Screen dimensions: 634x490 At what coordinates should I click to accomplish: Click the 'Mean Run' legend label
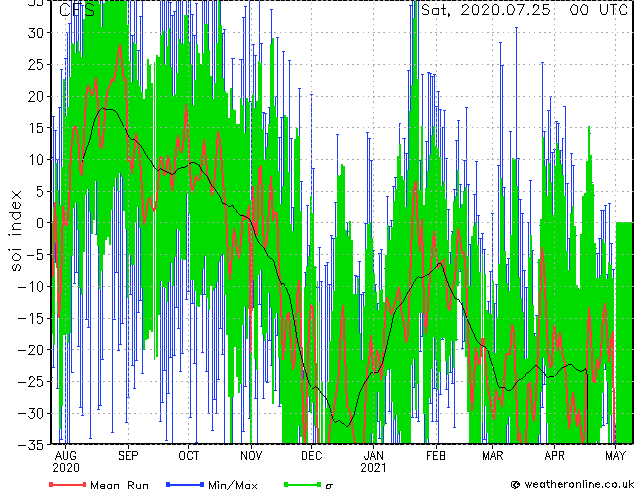click(119, 485)
